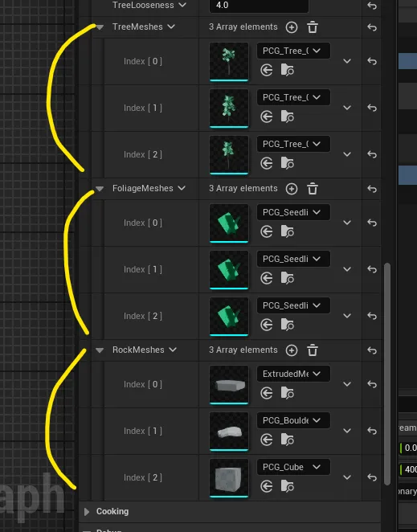Use selected asset for FoliageMeshes Index 2

click(267, 325)
